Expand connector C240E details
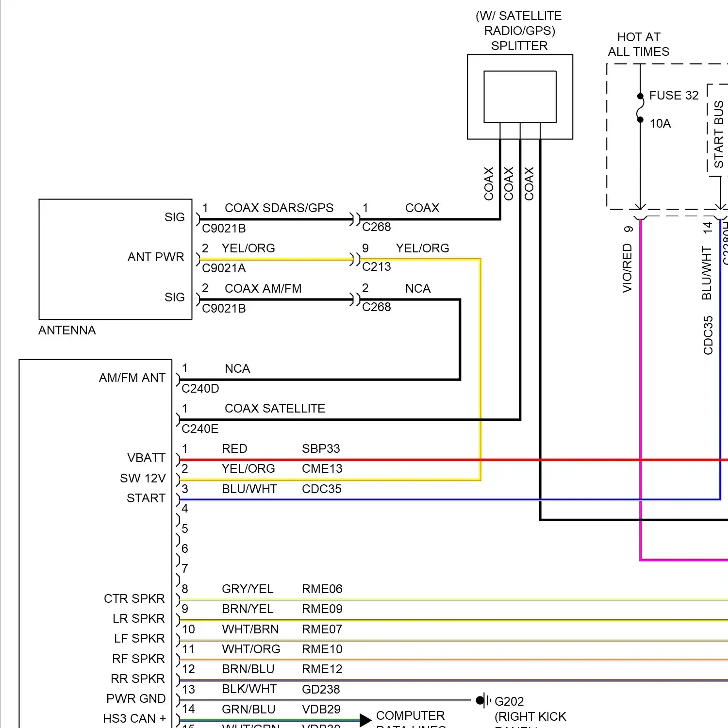728x728 pixels. click(x=199, y=429)
